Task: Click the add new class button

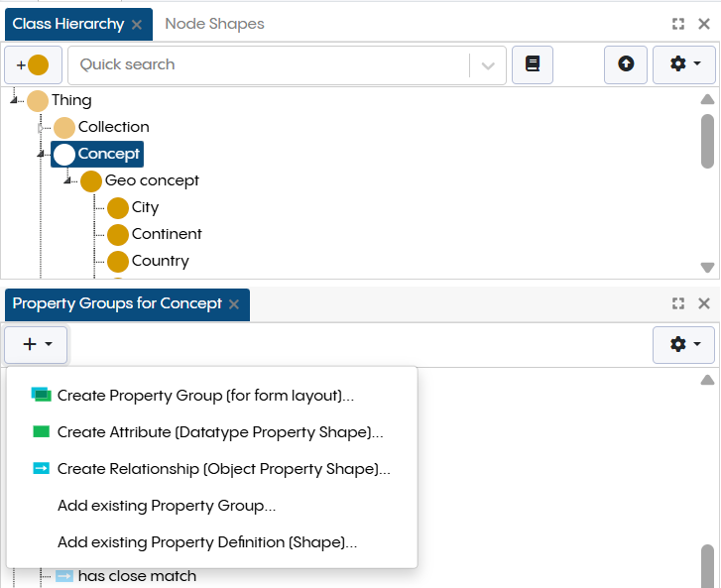Action: (x=33, y=64)
